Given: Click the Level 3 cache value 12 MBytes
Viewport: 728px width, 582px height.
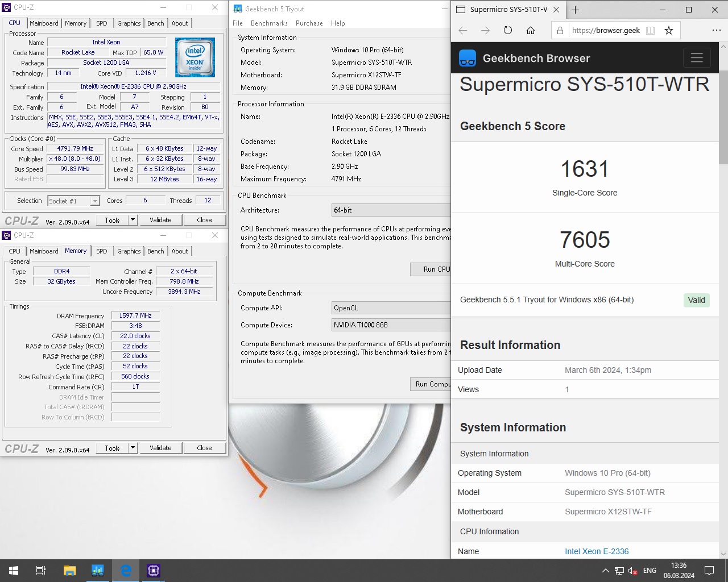Looking at the screenshot, I should point(164,179).
